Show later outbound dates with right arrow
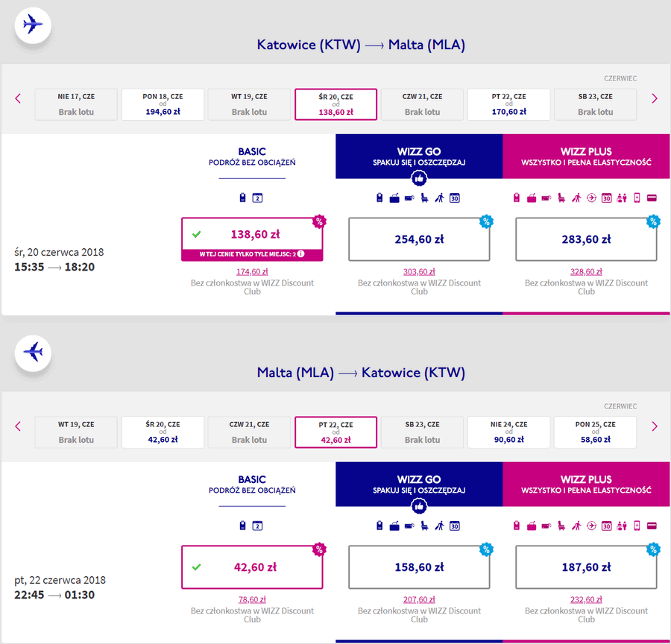Screen dimensions: 671x644 [655, 98]
